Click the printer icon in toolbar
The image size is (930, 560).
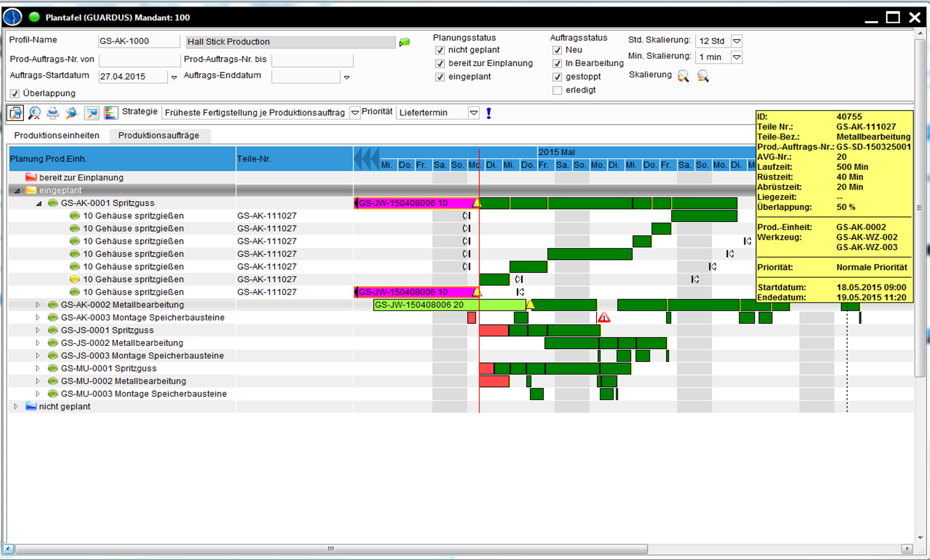(x=53, y=113)
